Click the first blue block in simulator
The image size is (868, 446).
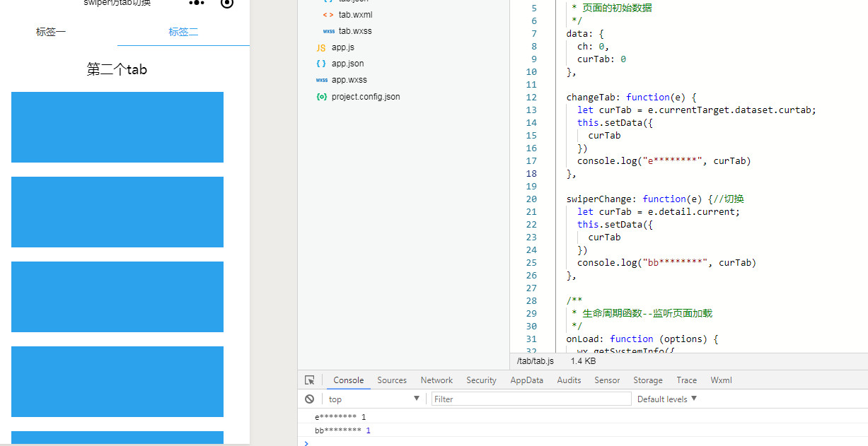point(117,127)
